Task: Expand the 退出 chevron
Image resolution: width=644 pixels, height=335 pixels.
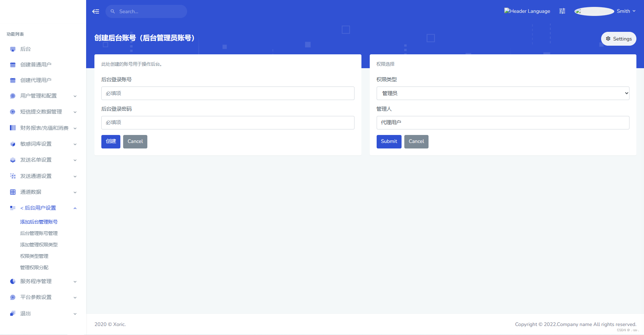Action: click(x=75, y=314)
